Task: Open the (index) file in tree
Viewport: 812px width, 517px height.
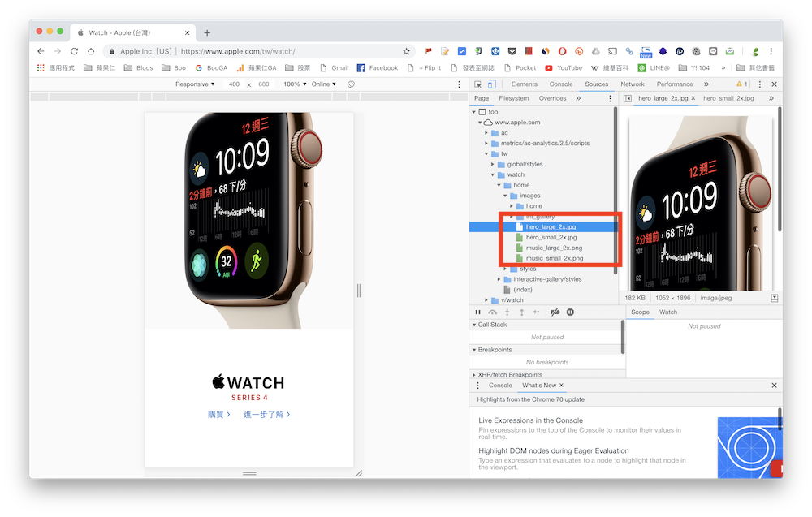Action: [522, 290]
